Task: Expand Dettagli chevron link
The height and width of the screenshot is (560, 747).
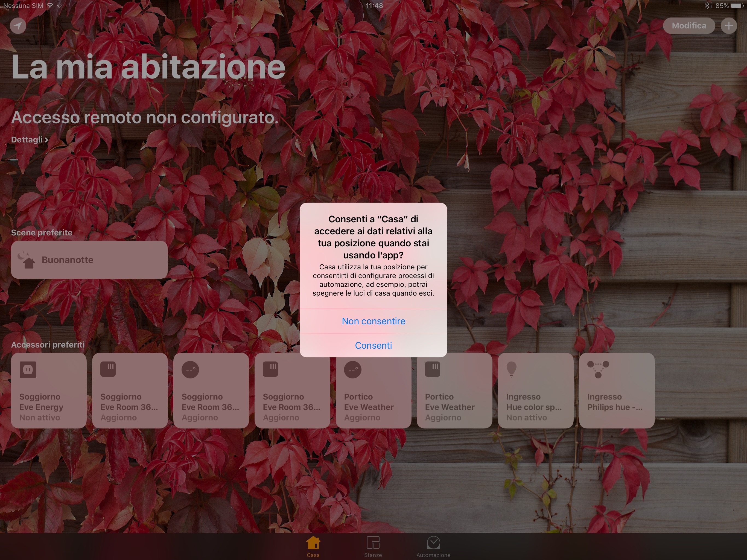Action: coord(29,139)
